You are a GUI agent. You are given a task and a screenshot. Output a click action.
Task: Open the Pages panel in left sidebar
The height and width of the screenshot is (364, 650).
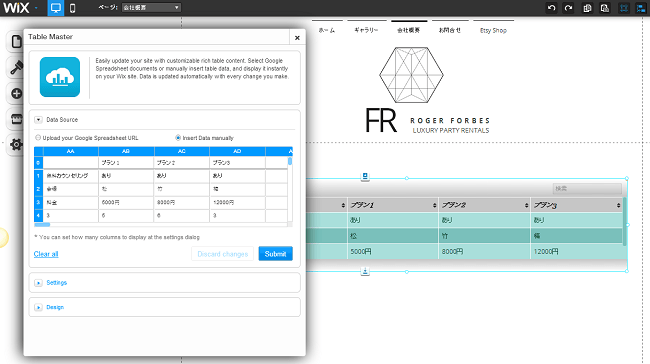(x=16, y=41)
